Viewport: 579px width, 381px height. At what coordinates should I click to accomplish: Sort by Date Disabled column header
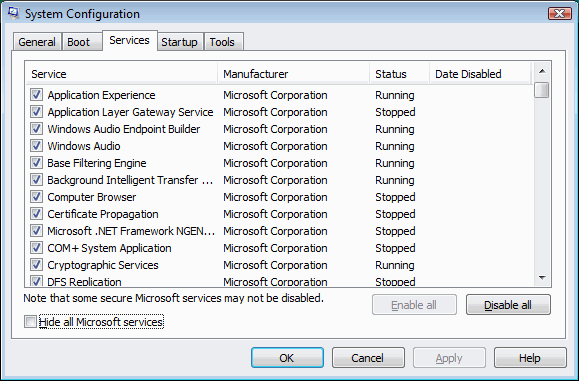[480, 74]
